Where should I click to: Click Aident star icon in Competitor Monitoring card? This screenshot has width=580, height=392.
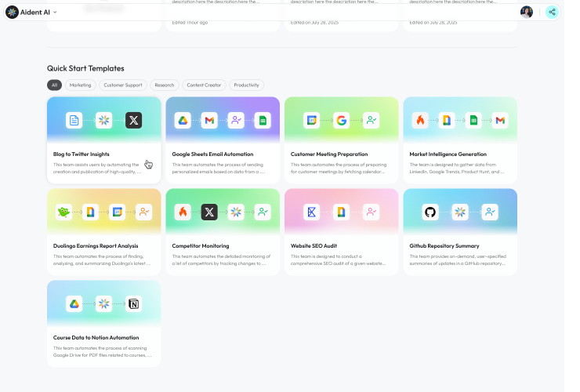click(x=236, y=212)
